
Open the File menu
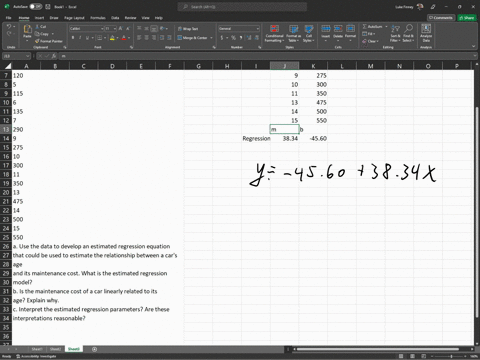tap(8, 18)
